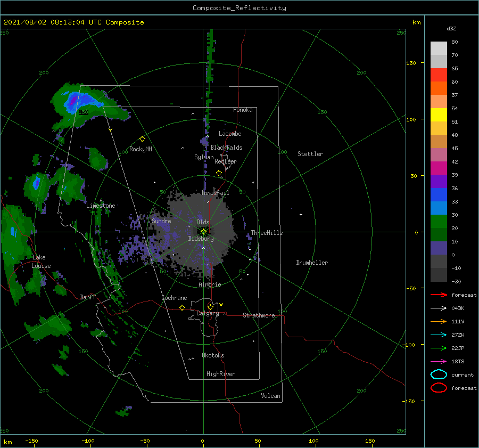
Task: Click the magenta 18TS arrow in legend
Action: coord(439,362)
